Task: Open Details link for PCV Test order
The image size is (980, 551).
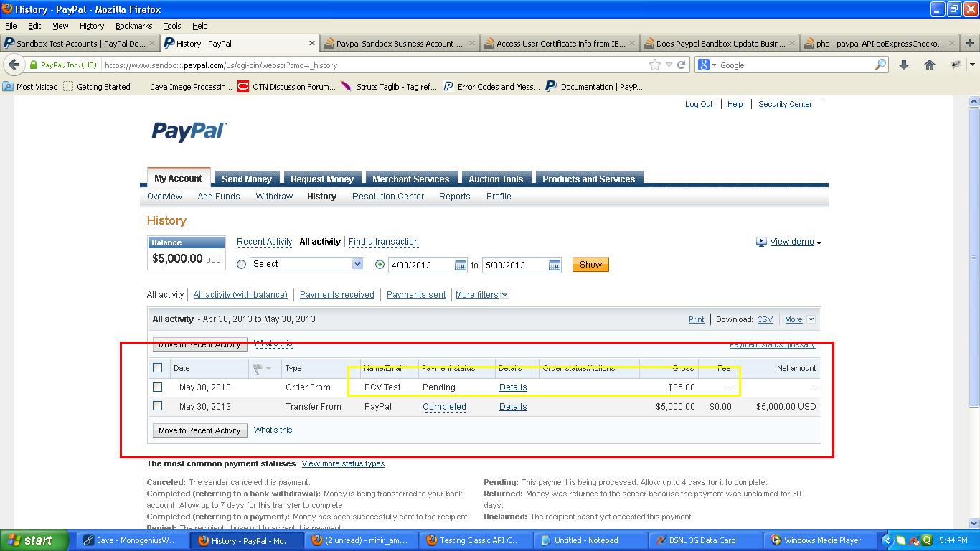Action: (513, 387)
